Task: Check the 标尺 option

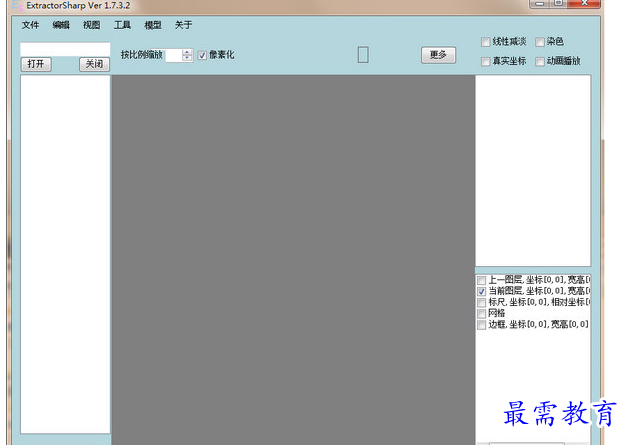Action: click(x=482, y=302)
